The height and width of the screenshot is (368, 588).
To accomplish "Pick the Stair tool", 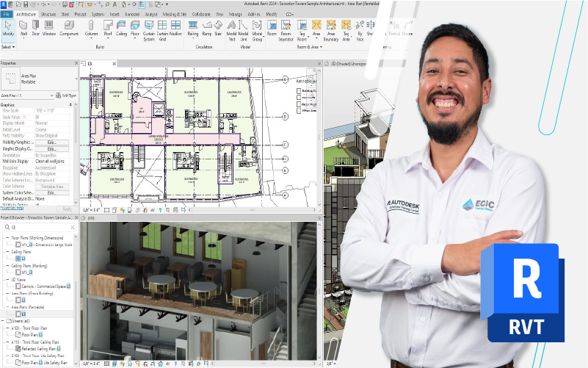I will point(218,29).
